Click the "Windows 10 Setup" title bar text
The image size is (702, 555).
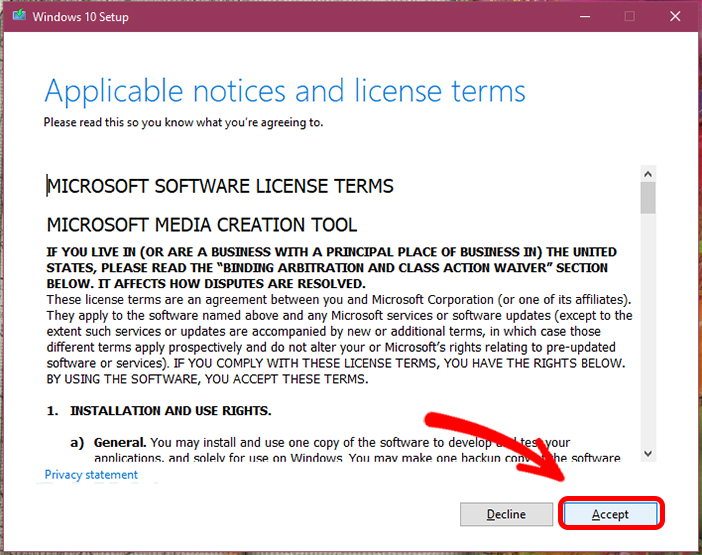[x=81, y=17]
